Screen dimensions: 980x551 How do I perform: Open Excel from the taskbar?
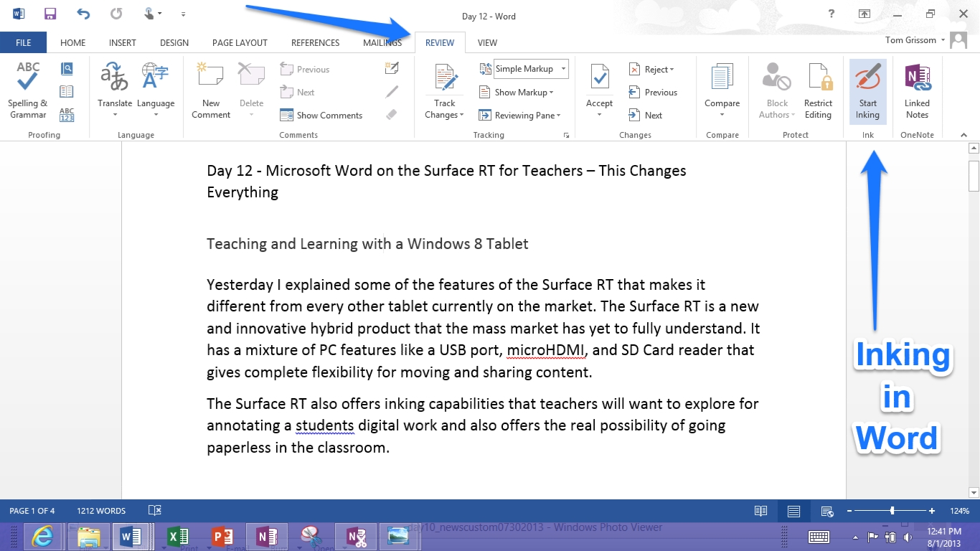pyautogui.click(x=177, y=536)
